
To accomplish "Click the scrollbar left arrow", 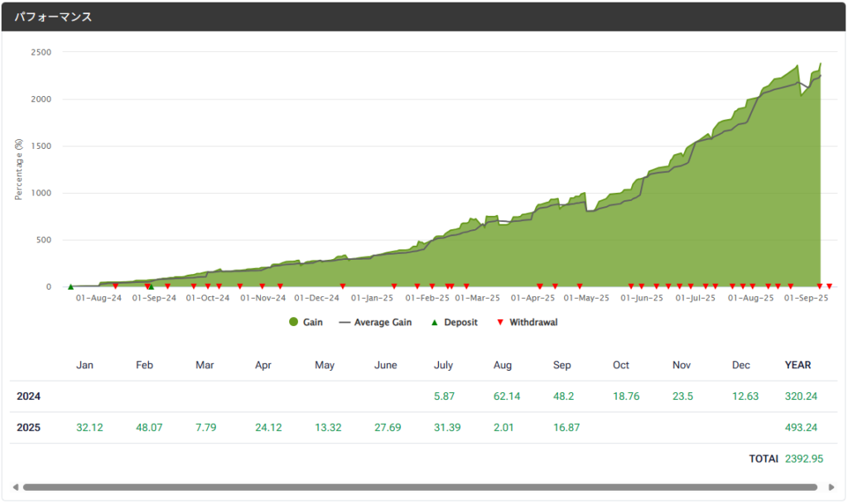I will [15, 487].
